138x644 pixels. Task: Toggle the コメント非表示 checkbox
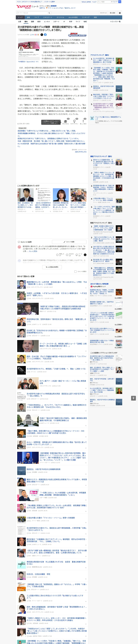click(x=75, y=272)
